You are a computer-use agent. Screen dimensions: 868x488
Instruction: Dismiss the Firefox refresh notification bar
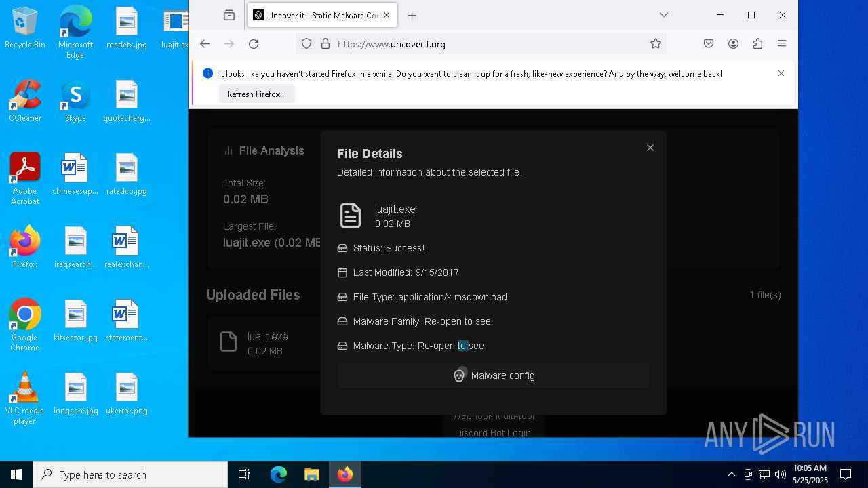(x=781, y=73)
